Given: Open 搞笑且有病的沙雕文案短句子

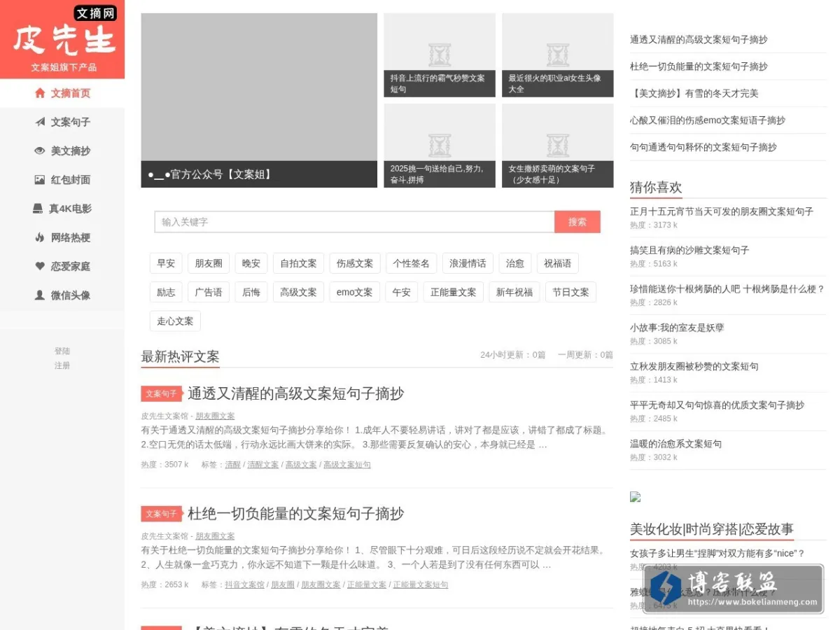Looking at the screenshot, I should click(x=689, y=250).
